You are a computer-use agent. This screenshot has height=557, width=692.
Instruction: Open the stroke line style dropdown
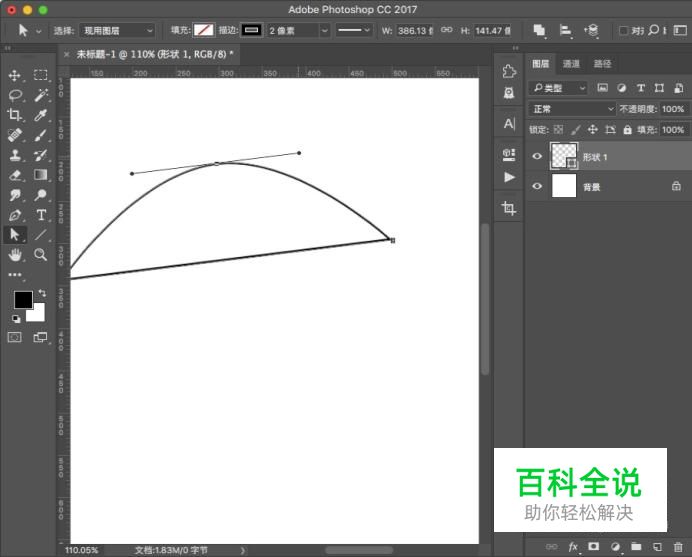(x=354, y=30)
